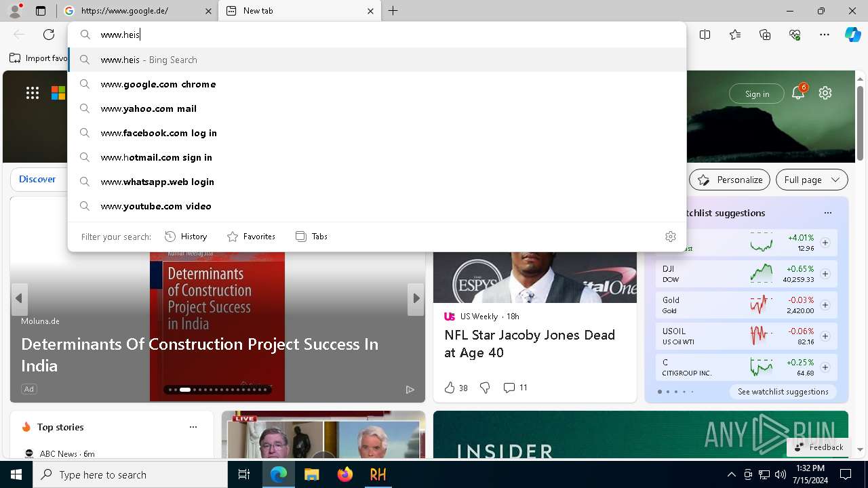Click See watchlist suggestions button

click(783, 392)
